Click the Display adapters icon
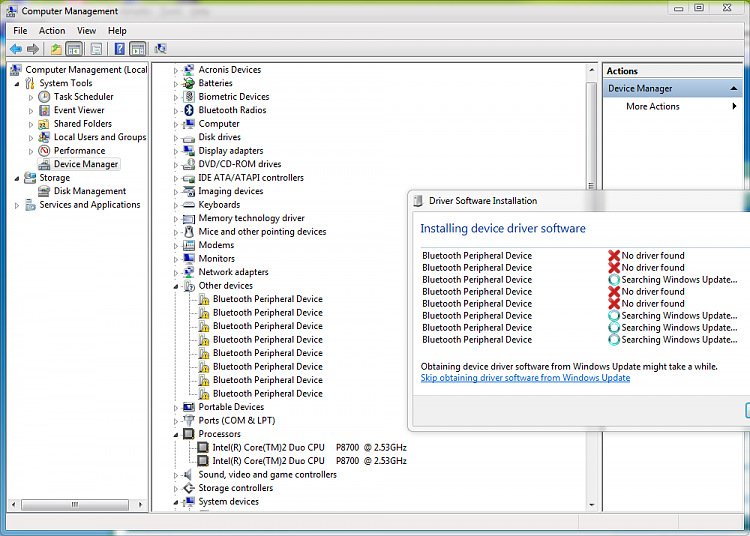Screen dimensions: 750x536 (x=189, y=151)
